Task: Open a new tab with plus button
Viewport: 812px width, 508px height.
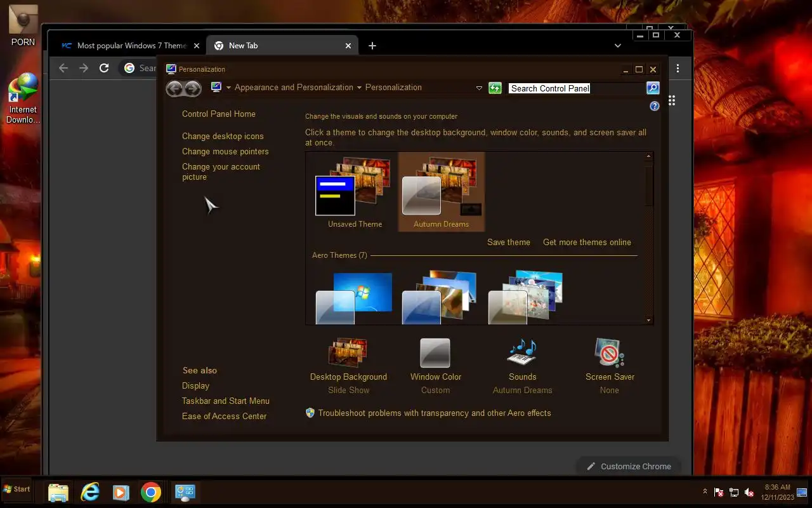Action: tap(372, 46)
